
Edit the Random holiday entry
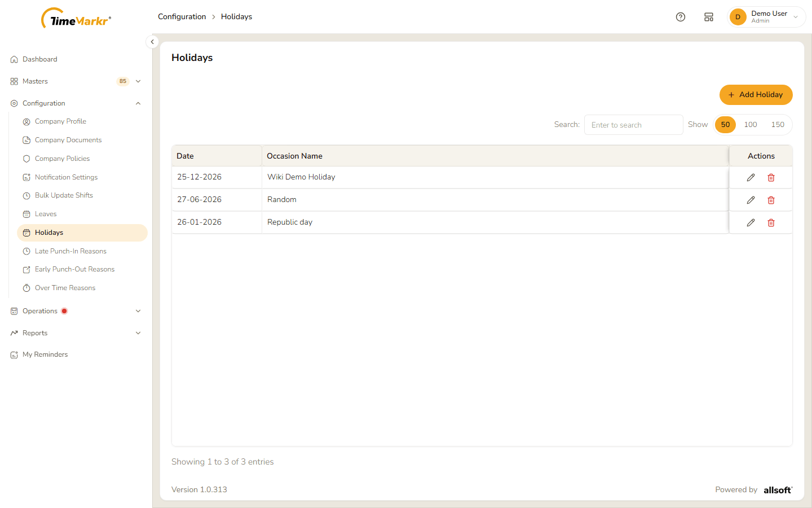point(751,200)
